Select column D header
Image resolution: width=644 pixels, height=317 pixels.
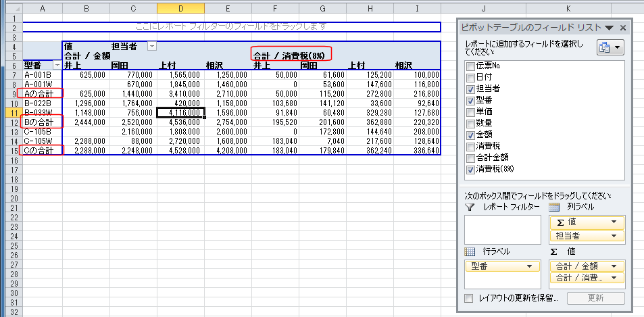point(180,7)
